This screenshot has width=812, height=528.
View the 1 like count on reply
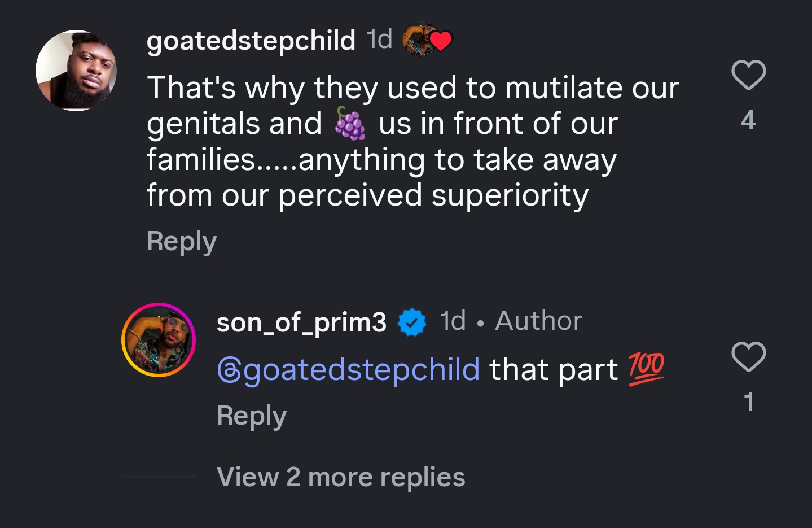pyautogui.click(x=748, y=402)
